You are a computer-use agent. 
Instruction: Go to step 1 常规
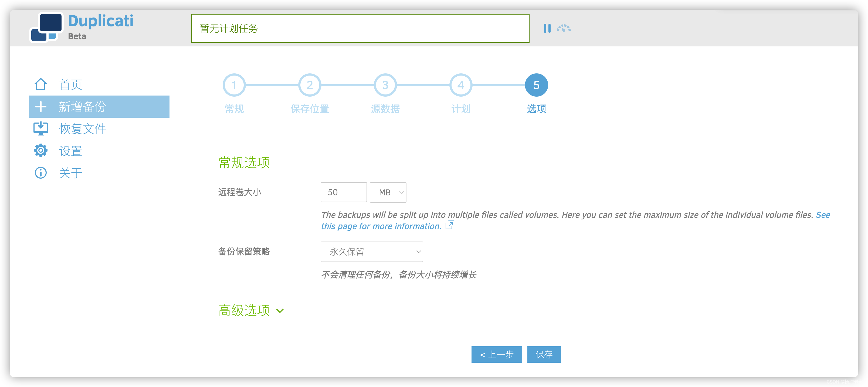234,85
